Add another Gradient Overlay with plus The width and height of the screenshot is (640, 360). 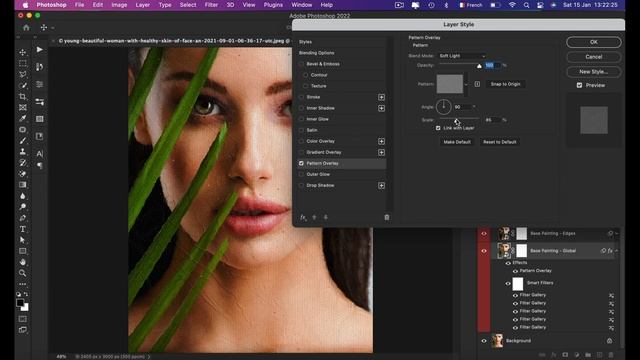pos(381,152)
